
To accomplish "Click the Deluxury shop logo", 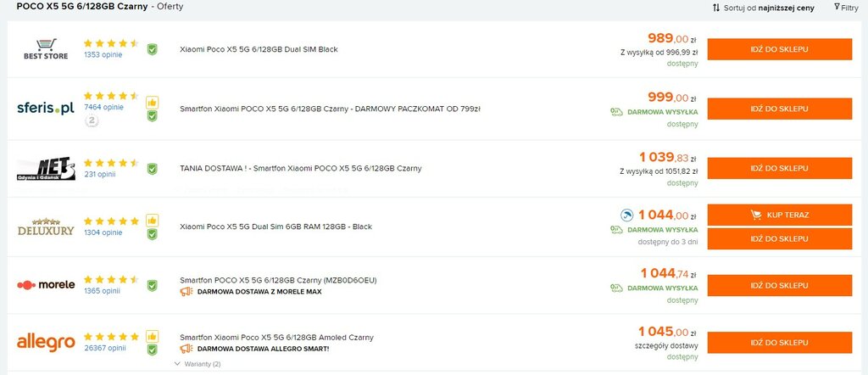I will pyautogui.click(x=46, y=227).
